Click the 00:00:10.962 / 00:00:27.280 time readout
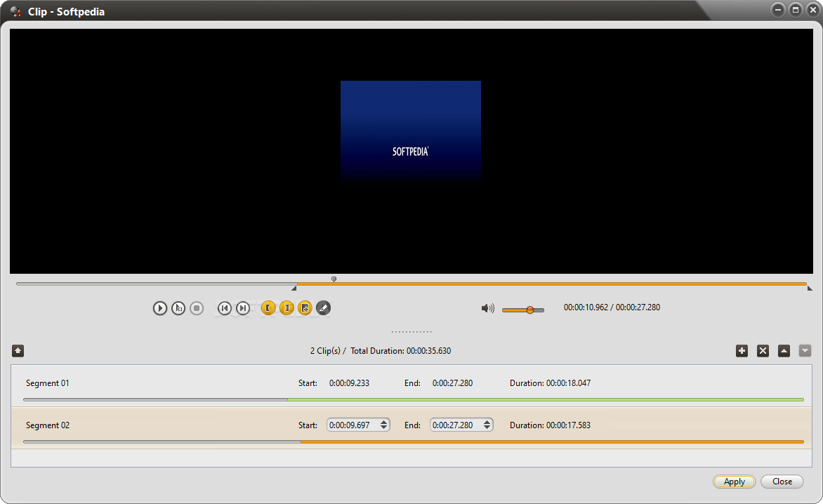Image resolution: width=823 pixels, height=504 pixels. click(x=612, y=307)
